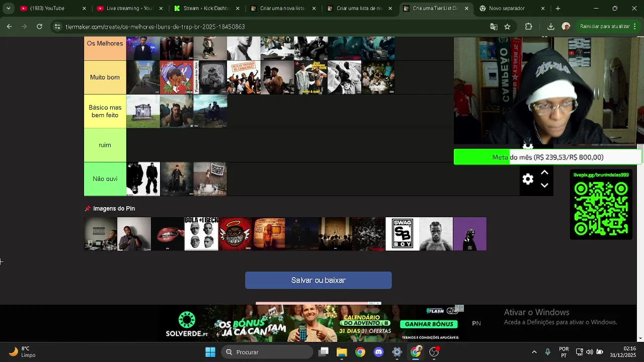The height and width of the screenshot is (362, 644).
Task: Select the Bola +1 Beck album cover
Action: (x=201, y=234)
